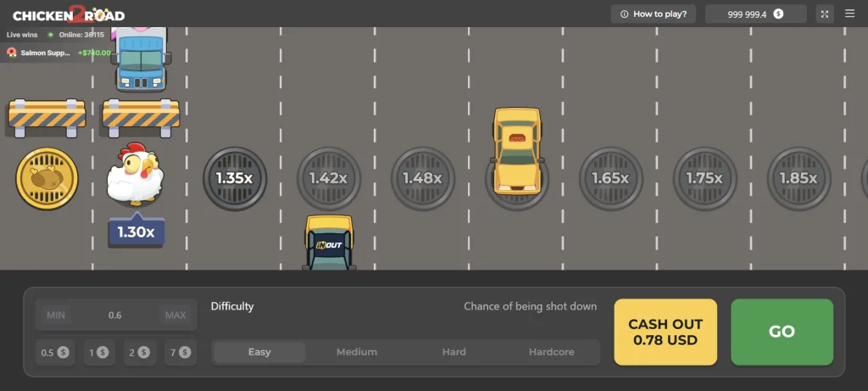Click the barrier above the gold coin
This screenshot has height=391, width=868.
point(47,117)
